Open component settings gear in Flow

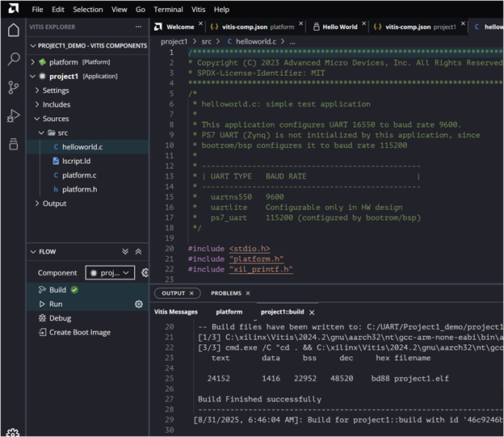(145, 273)
